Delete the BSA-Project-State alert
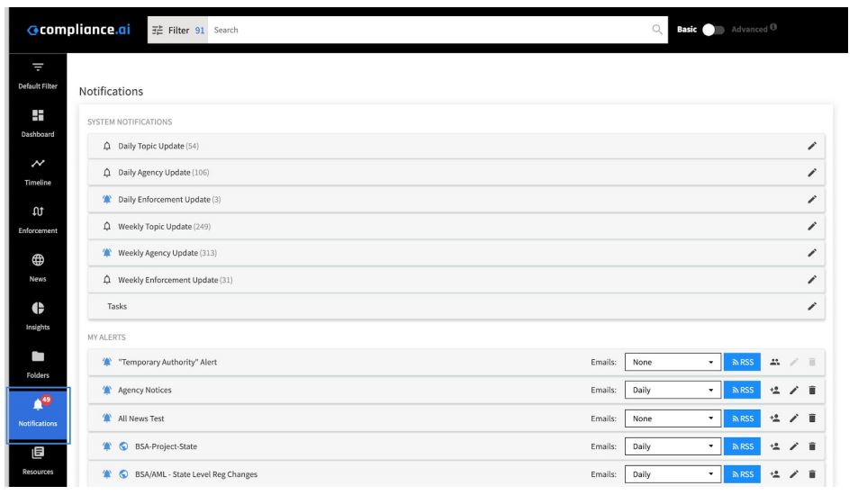 coord(812,446)
